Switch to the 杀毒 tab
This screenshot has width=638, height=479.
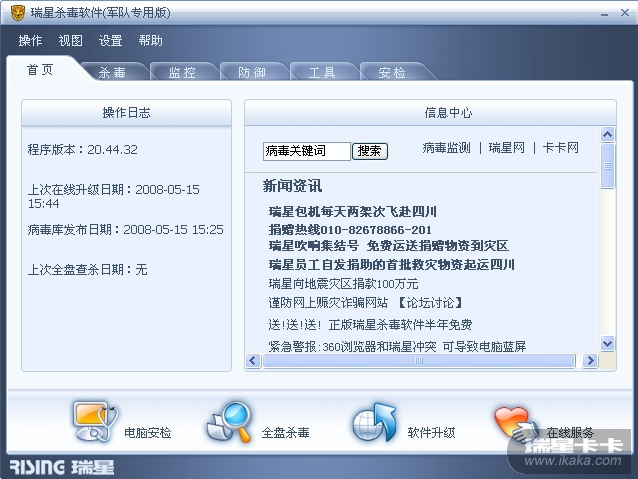pyautogui.click(x=112, y=72)
